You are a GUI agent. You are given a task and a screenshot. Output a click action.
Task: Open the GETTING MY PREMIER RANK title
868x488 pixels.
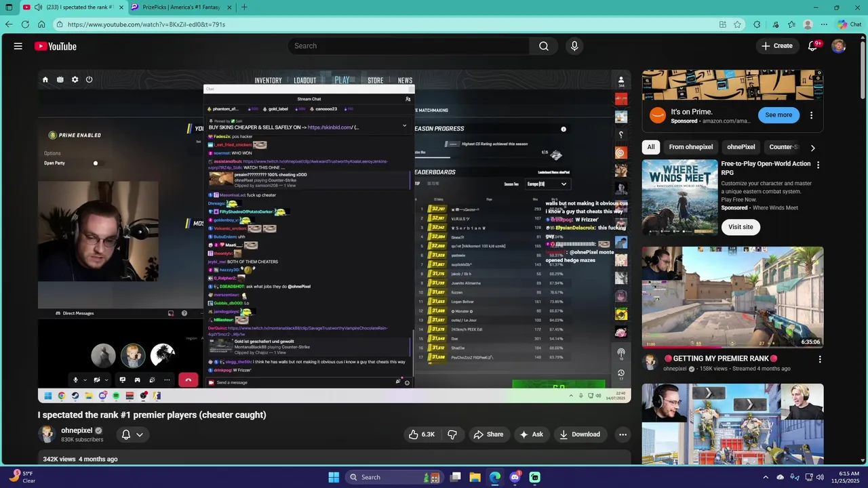click(x=721, y=359)
